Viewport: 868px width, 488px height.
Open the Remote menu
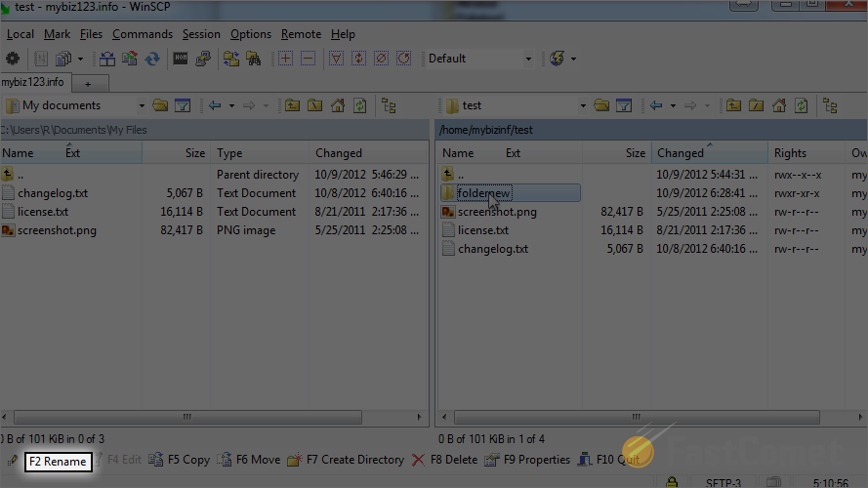click(301, 34)
